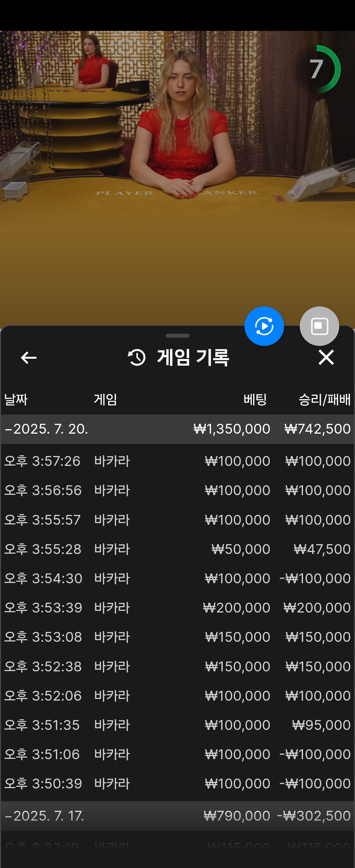Viewport: 355px width, 868px height.
Task: Open the 오후 3:50:39 바카라 record
Action: pyautogui.click(x=177, y=784)
